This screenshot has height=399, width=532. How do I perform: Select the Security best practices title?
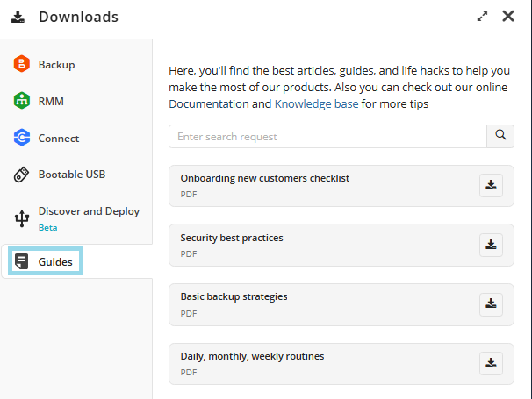pyautogui.click(x=232, y=238)
